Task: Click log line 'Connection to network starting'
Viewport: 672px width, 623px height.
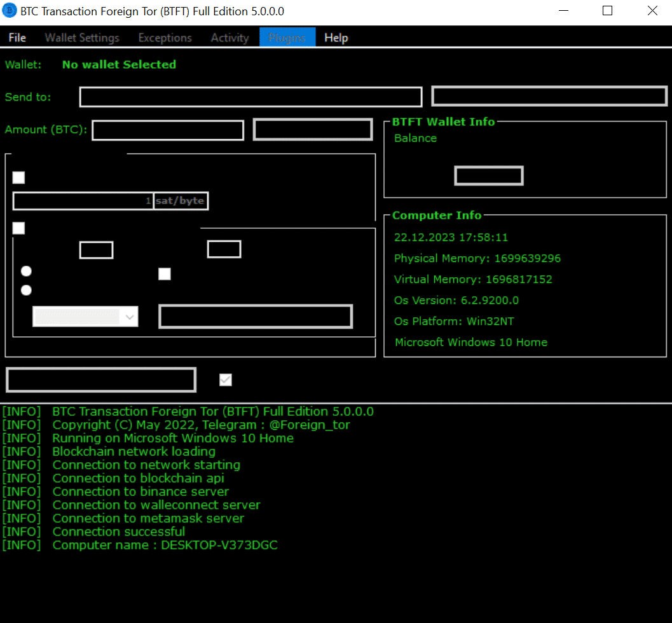Action: [146, 465]
